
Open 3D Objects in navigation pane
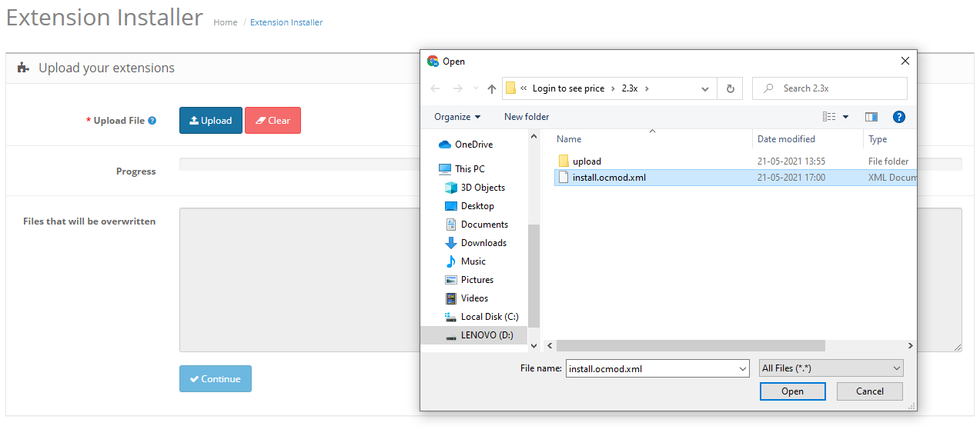click(483, 188)
